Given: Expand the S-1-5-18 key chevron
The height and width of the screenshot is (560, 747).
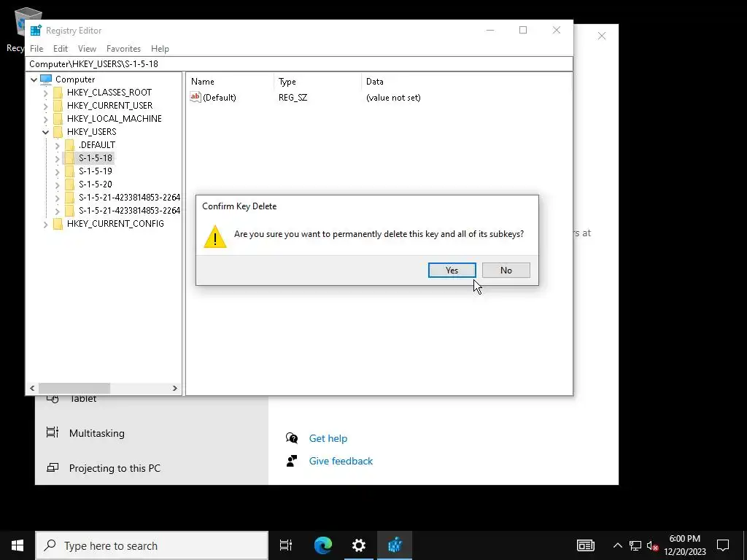Looking at the screenshot, I should (57, 158).
